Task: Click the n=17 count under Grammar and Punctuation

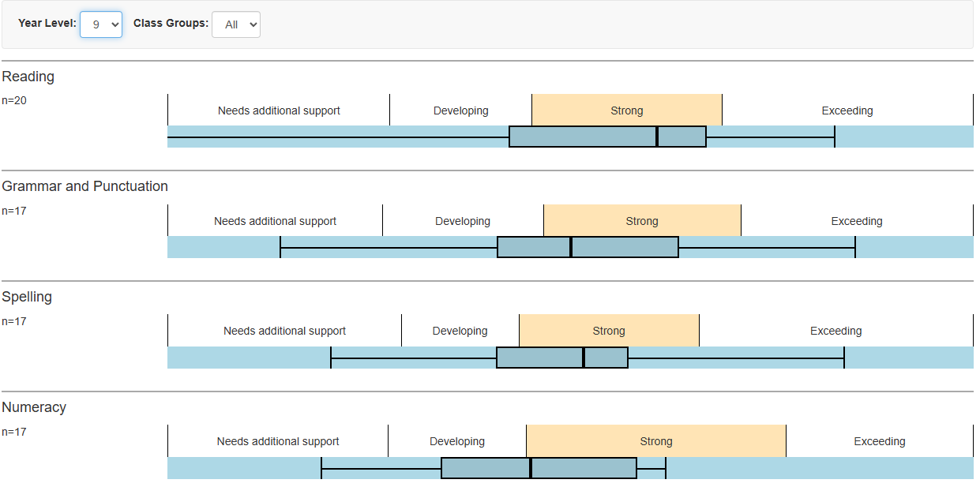Action: point(14,211)
